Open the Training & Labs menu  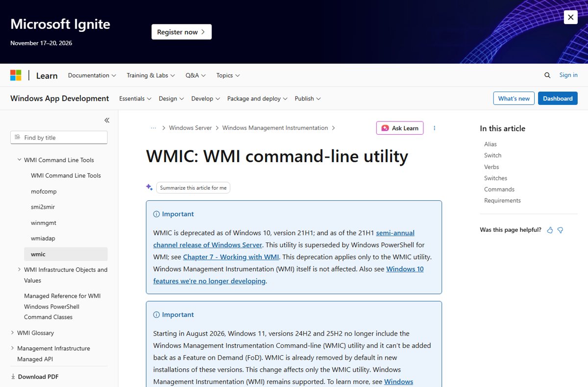tap(151, 75)
